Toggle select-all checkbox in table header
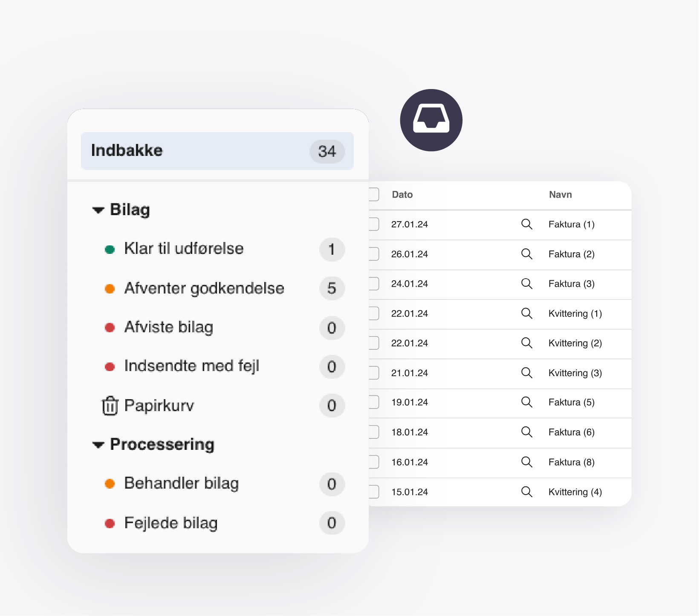The width and height of the screenshot is (699, 616). [x=374, y=194]
